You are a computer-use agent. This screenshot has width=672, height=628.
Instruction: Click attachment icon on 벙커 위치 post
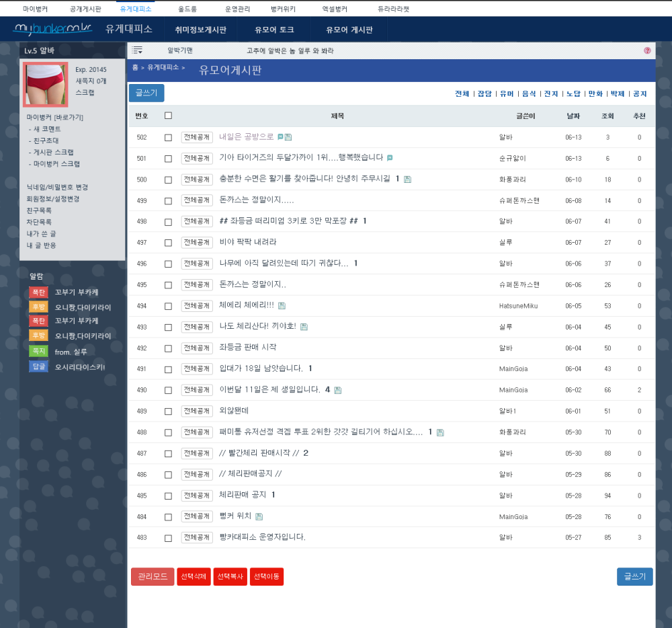click(259, 516)
